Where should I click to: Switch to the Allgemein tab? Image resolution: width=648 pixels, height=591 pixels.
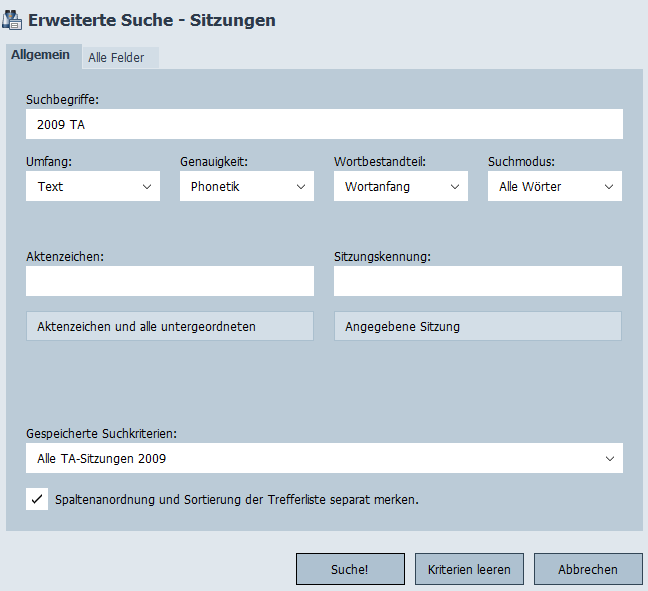[x=40, y=55]
